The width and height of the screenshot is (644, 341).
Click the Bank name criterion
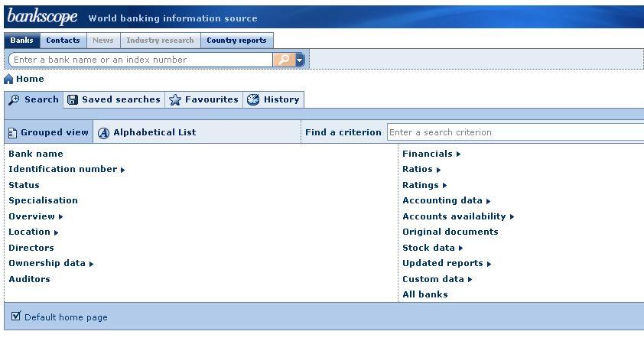click(36, 154)
